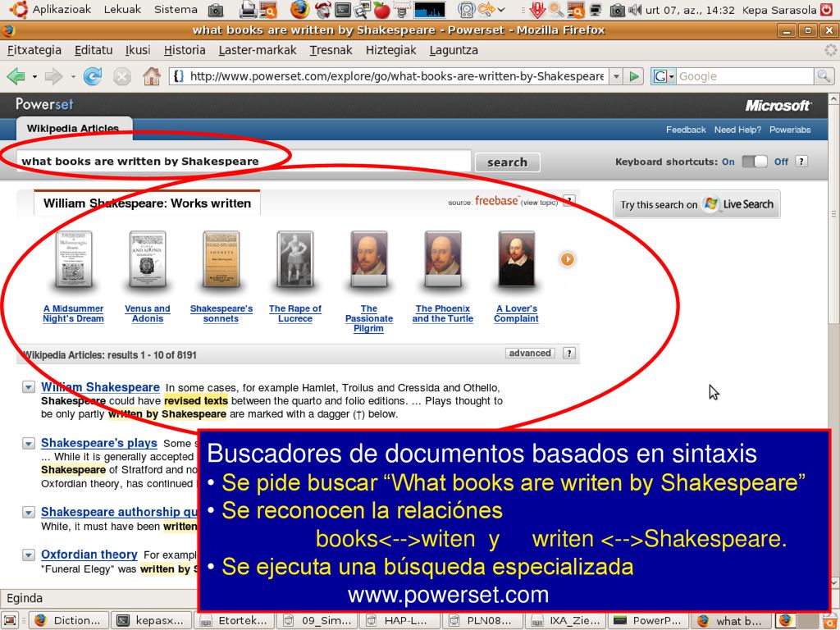Screen dimensions: 840x630
Task: Open the search engine selector dropdown
Action: click(x=663, y=76)
